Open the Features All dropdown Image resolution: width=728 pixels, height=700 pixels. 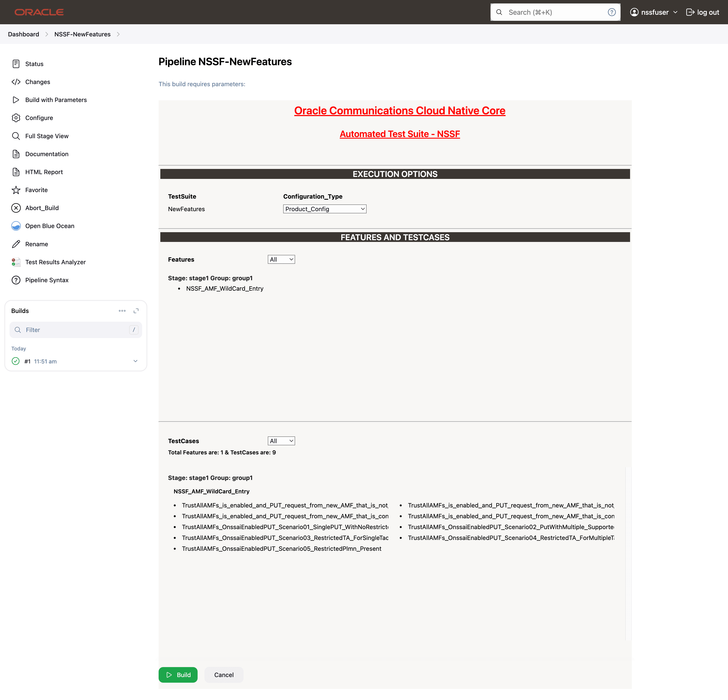point(281,259)
